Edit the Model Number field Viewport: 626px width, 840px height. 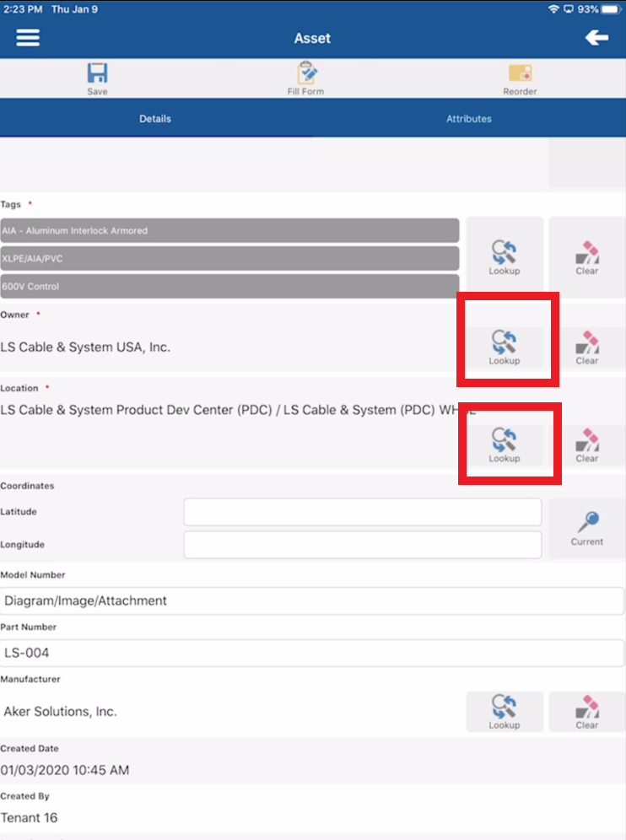(x=312, y=600)
